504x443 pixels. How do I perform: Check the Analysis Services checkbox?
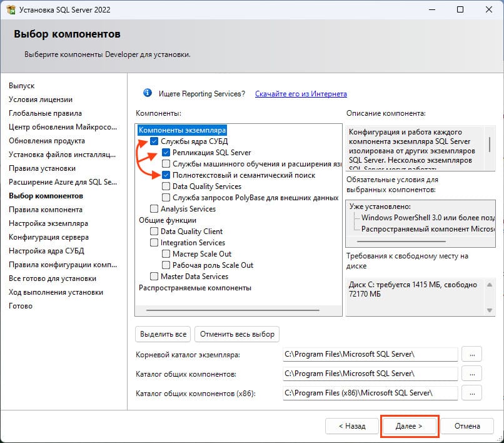click(x=154, y=209)
